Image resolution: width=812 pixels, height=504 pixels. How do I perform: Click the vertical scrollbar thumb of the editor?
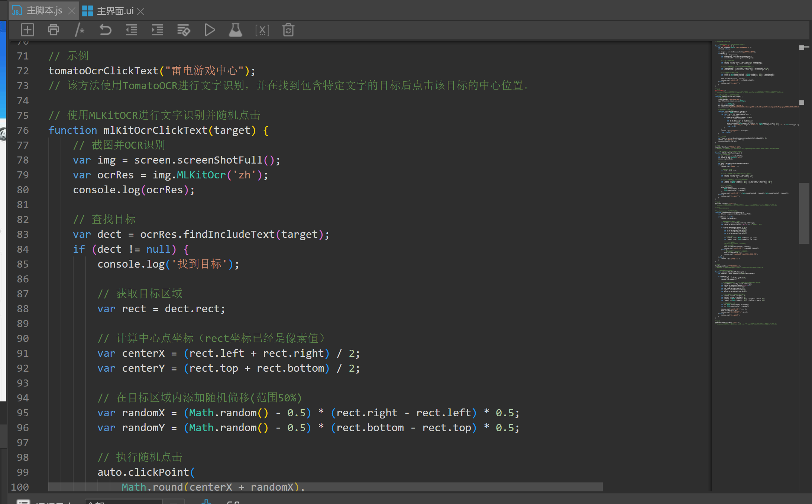tap(804, 213)
